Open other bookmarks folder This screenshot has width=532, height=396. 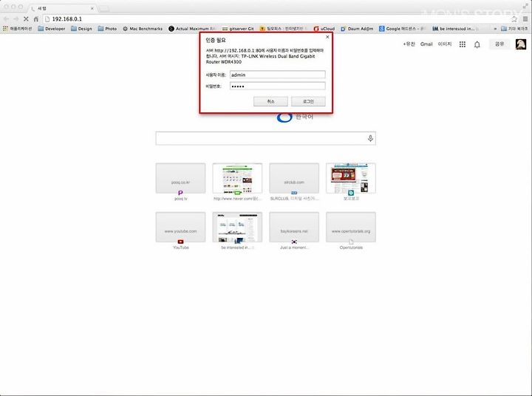coord(514,29)
